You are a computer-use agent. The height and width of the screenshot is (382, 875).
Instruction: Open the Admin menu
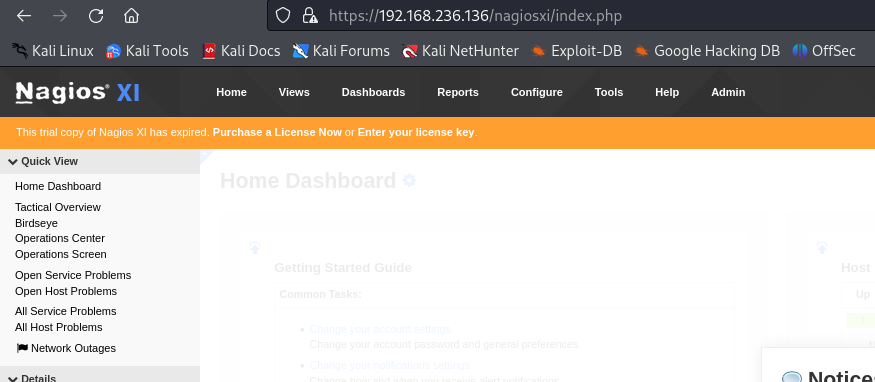(x=728, y=93)
